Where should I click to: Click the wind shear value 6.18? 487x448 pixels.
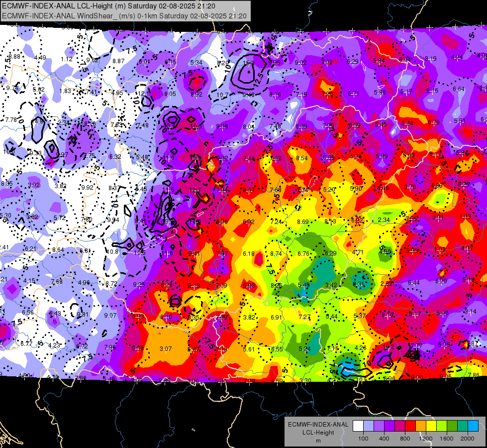pyautogui.click(x=249, y=254)
